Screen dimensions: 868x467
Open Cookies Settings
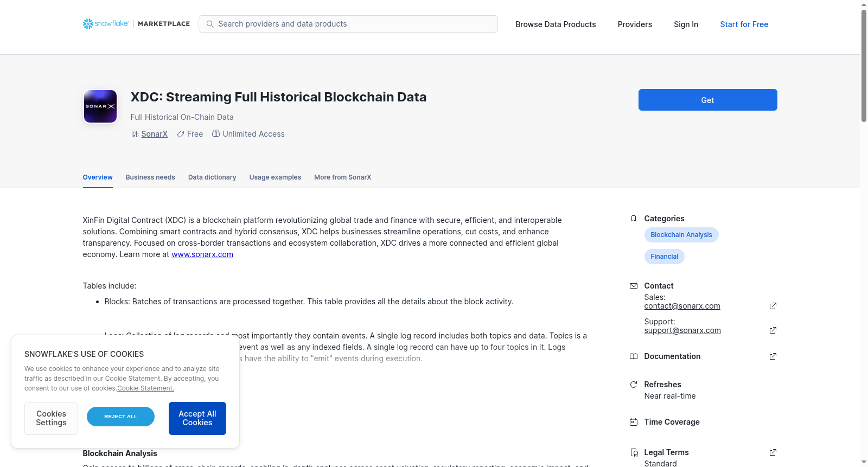point(51,418)
